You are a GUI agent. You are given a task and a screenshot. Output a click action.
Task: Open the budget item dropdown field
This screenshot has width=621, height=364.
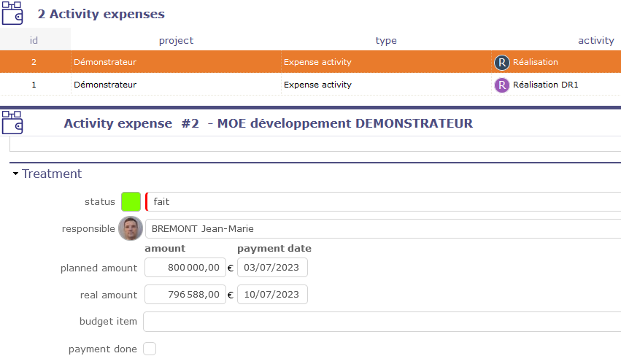(x=382, y=322)
